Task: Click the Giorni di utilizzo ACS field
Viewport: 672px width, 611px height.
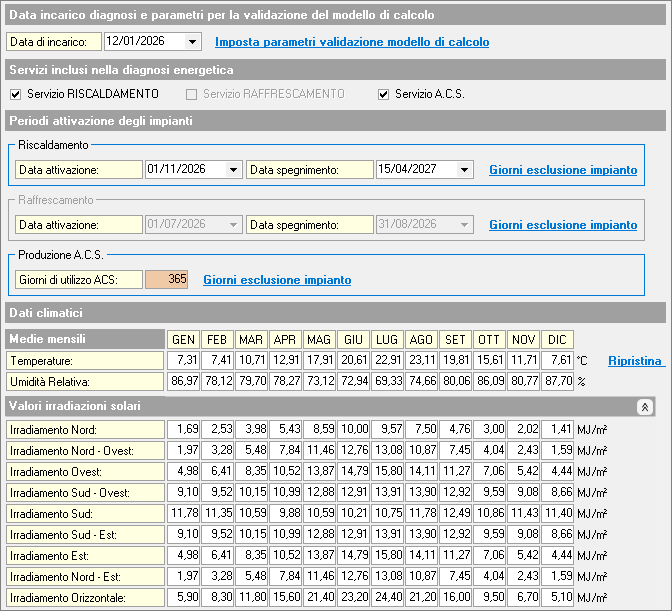Action: coord(167,280)
